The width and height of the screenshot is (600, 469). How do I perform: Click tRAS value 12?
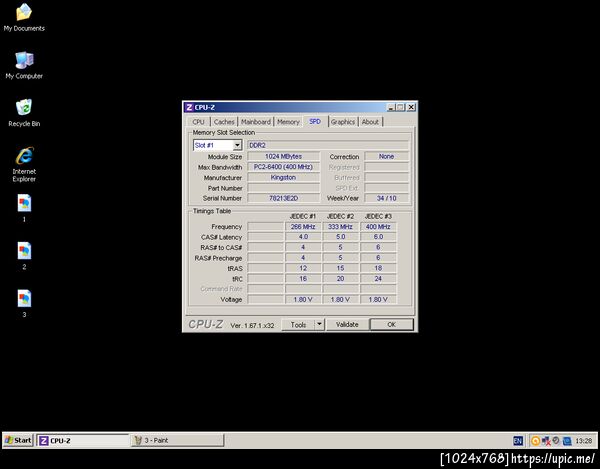(x=303, y=268)
